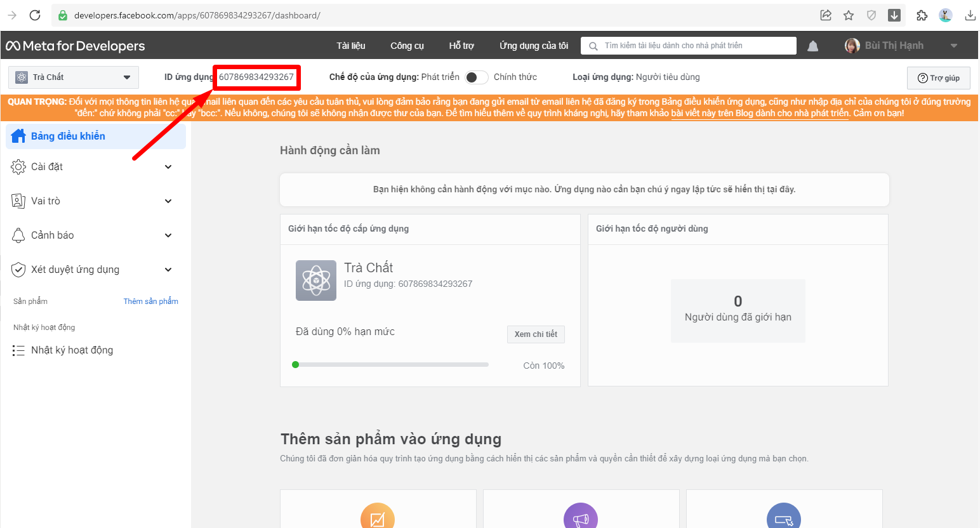Click the Trà Chất app atom icon
This screenshot has height=528, width=980.
[315, 280]
